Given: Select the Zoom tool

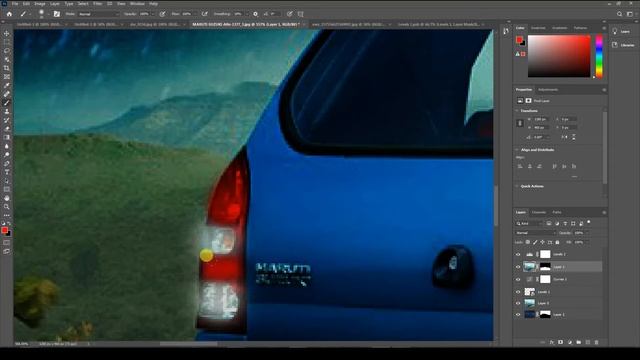Looking at the screenshot, I should coord(7,207).
